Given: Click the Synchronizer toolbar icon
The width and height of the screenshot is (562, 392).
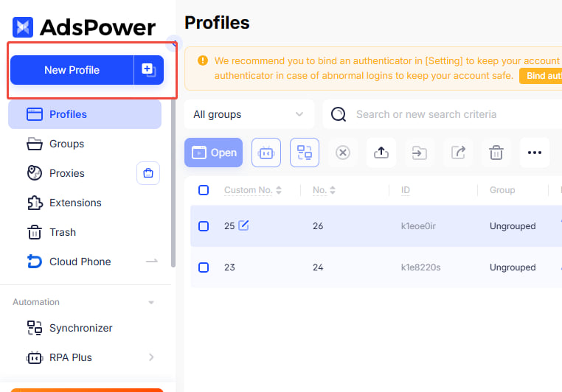Looking at the screenshot, I should 305,153.
